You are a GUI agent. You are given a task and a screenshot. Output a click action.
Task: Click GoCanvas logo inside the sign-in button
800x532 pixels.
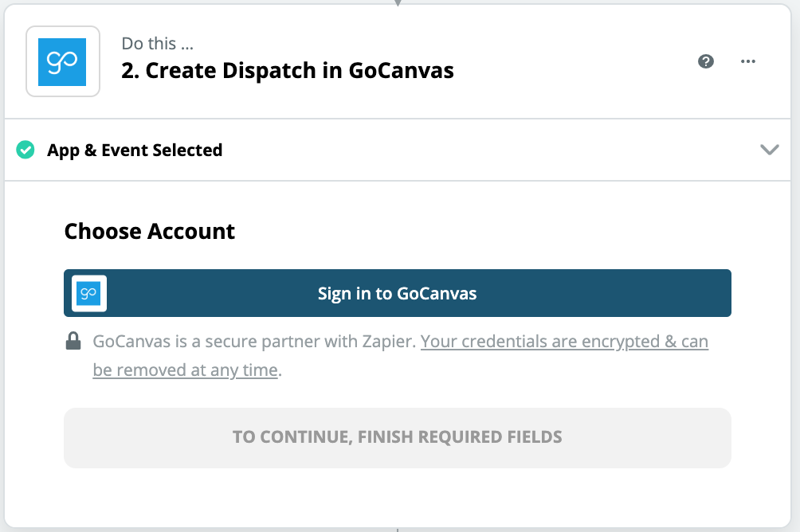89,293
